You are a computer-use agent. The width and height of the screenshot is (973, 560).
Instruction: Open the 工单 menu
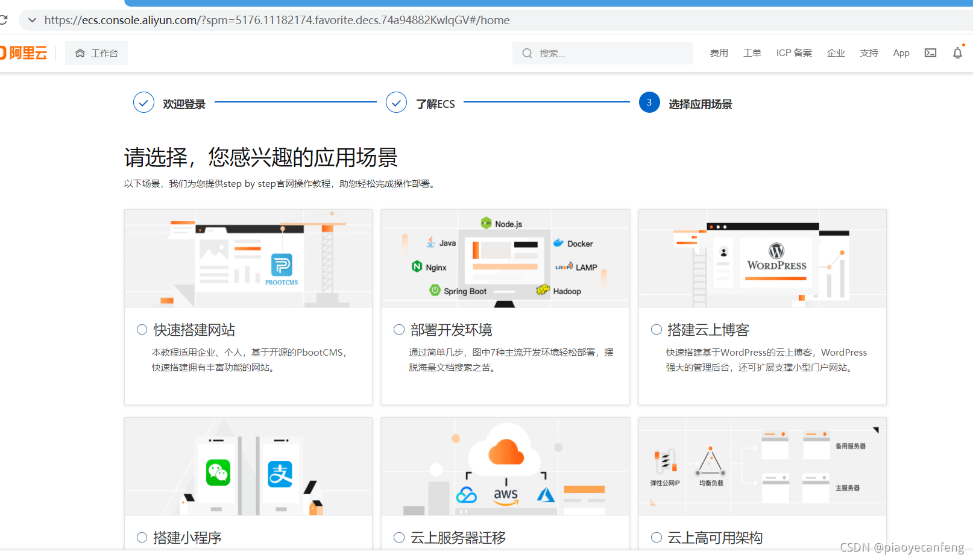coord(752,53)
